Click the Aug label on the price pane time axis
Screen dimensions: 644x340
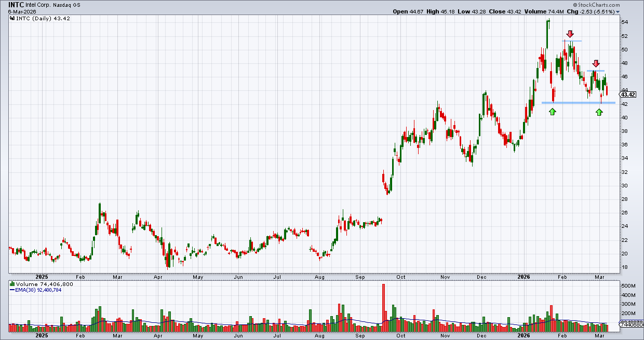coord(320,277)
